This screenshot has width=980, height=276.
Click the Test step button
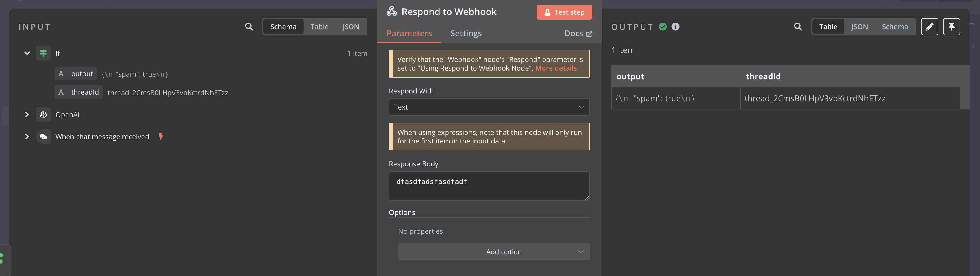(564, 12)
